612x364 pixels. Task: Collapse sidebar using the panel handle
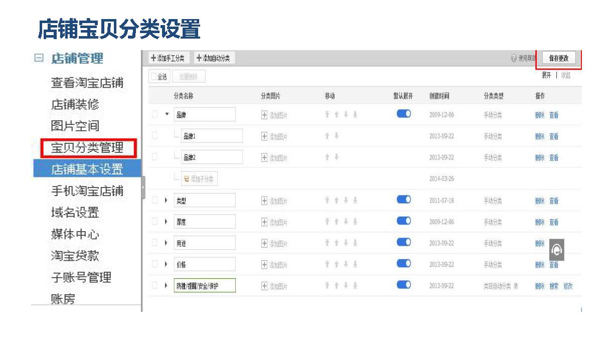point(143,188)
